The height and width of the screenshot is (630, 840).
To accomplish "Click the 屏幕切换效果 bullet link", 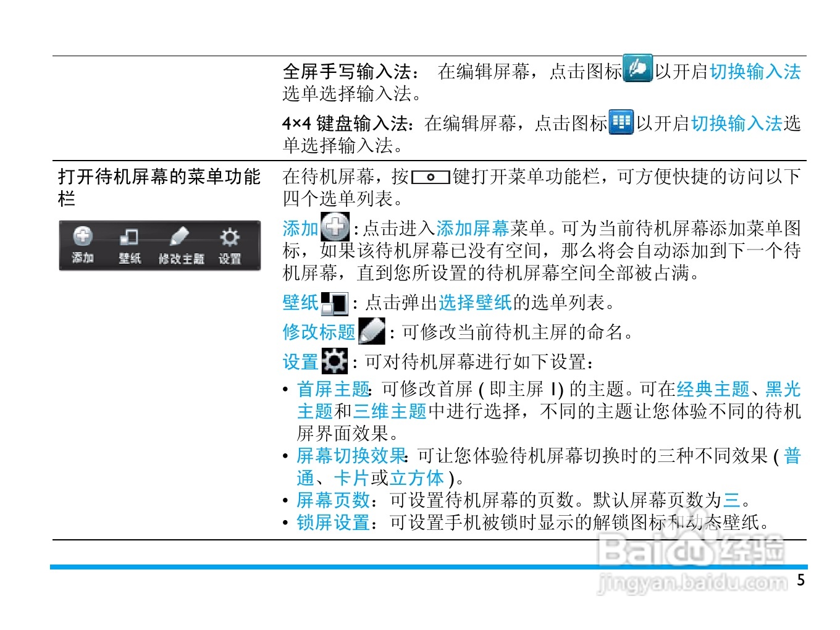I will click(x=351, y=456).
